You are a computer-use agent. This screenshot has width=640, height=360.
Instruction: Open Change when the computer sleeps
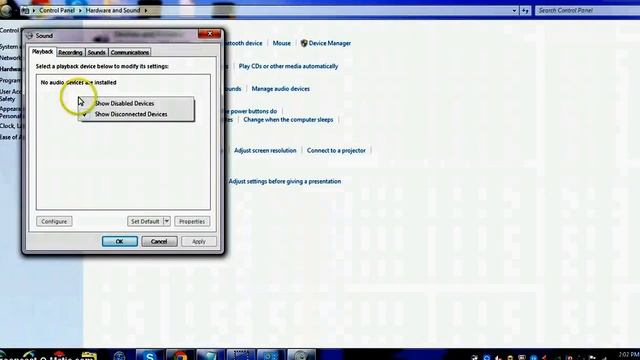tap(288, 120)
